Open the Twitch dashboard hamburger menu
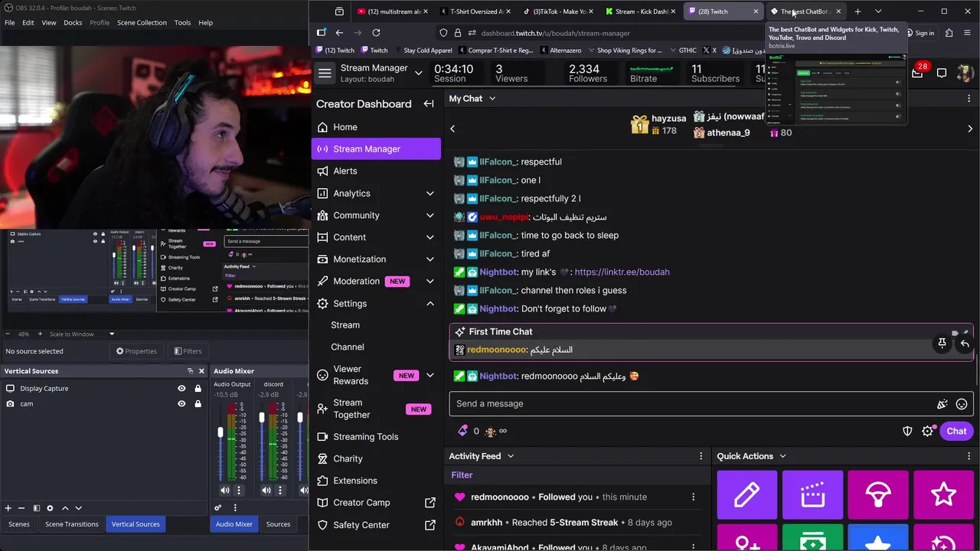Viewport: 980px width, 551px height. [x=325, y=73]
